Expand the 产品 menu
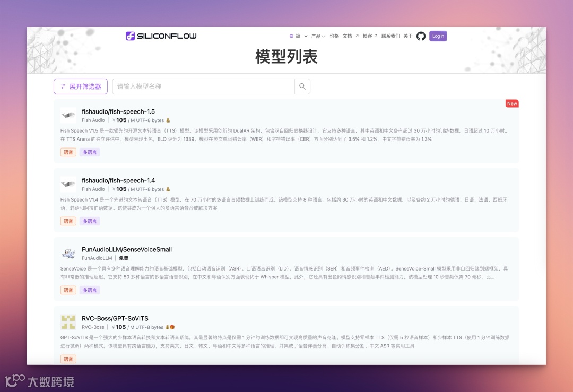Screen dimensions: 573x392 click(x=318, y=36)
